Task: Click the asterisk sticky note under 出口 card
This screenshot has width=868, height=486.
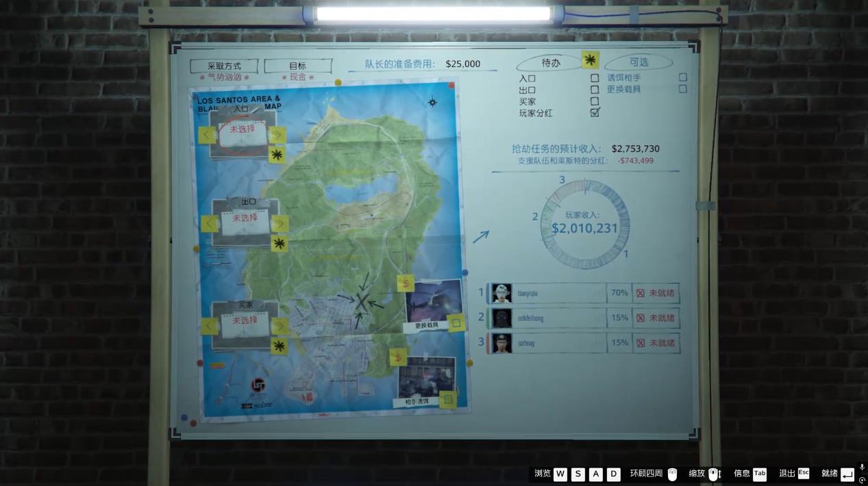Action: [x=280, y=243]
